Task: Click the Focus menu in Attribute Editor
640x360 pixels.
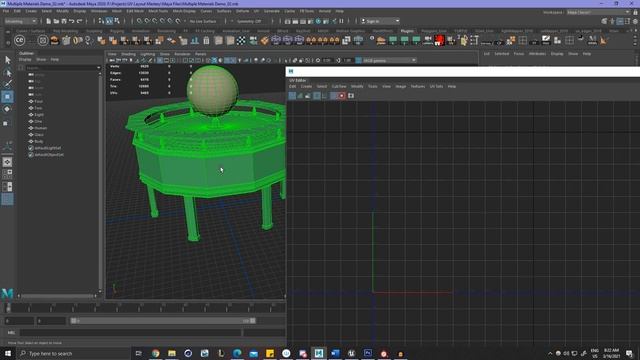Action: [519, 54]
